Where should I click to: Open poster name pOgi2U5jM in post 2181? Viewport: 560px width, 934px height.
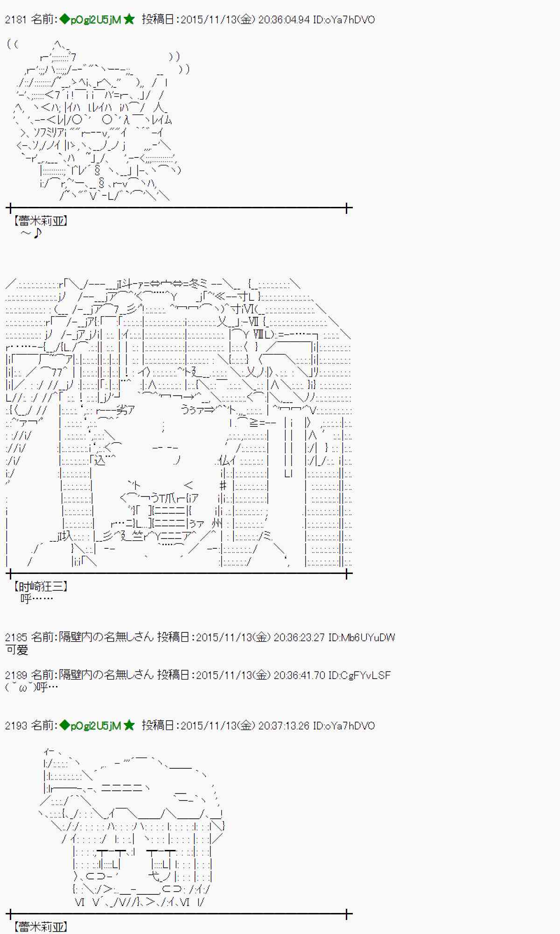click(96, 20)
